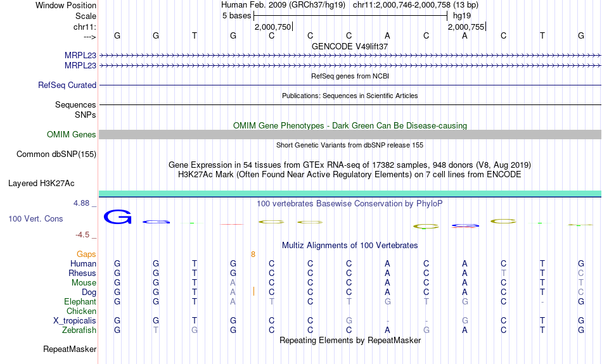Viewport: 602px width, 364px height.
Task: Click the Window Position track label
Action: click(66, 5)
